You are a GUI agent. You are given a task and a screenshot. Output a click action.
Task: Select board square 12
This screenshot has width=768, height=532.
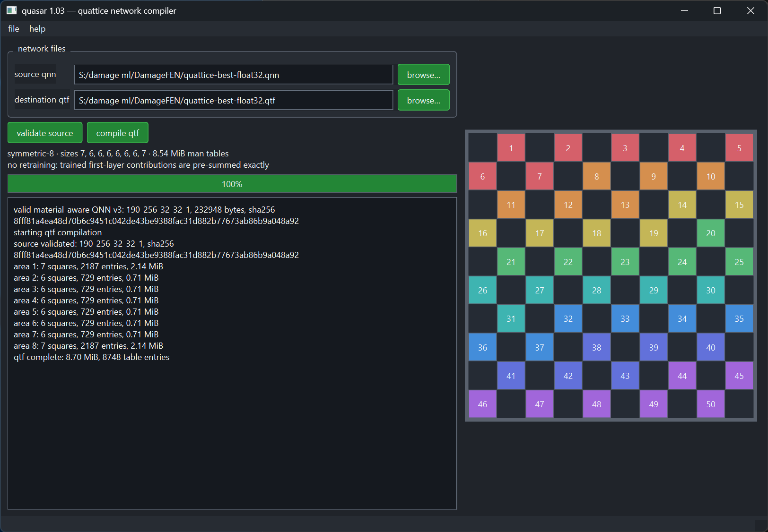click(568, 205)
